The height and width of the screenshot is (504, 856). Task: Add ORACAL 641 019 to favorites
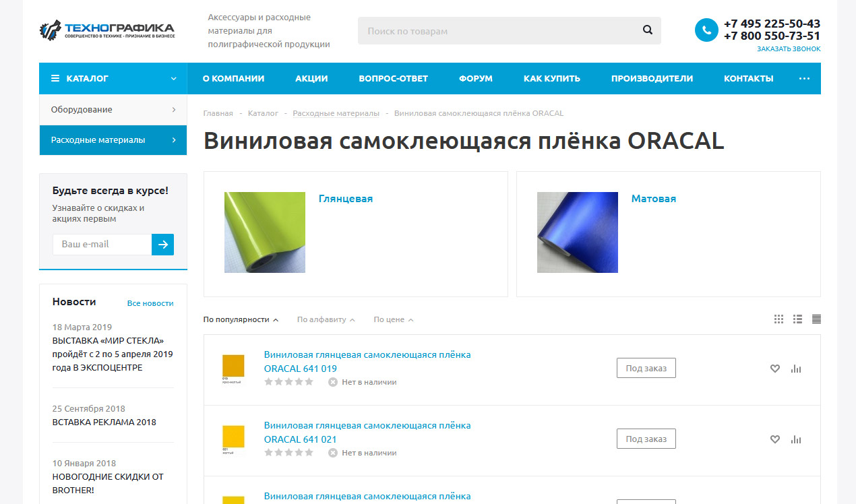[775, 369]
